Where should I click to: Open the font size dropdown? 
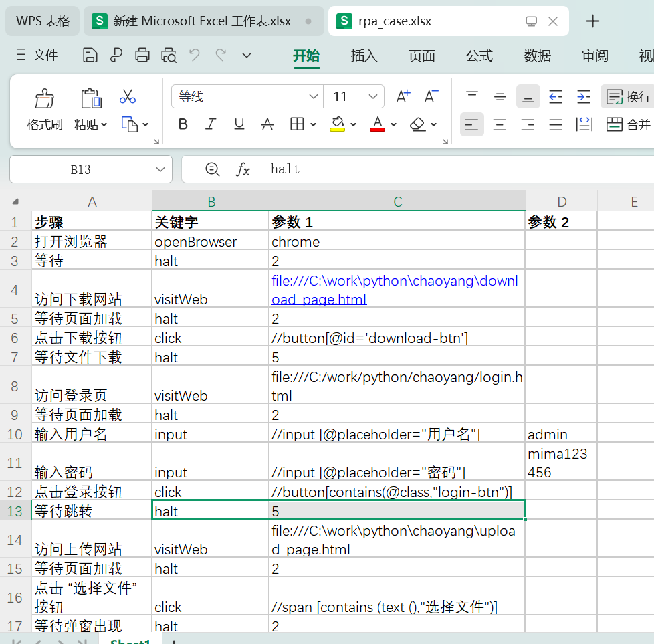(373, 97)
